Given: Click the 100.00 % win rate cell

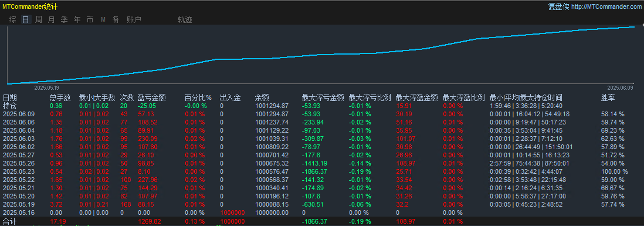Looking at the screenshot, I should click(615, 171).
